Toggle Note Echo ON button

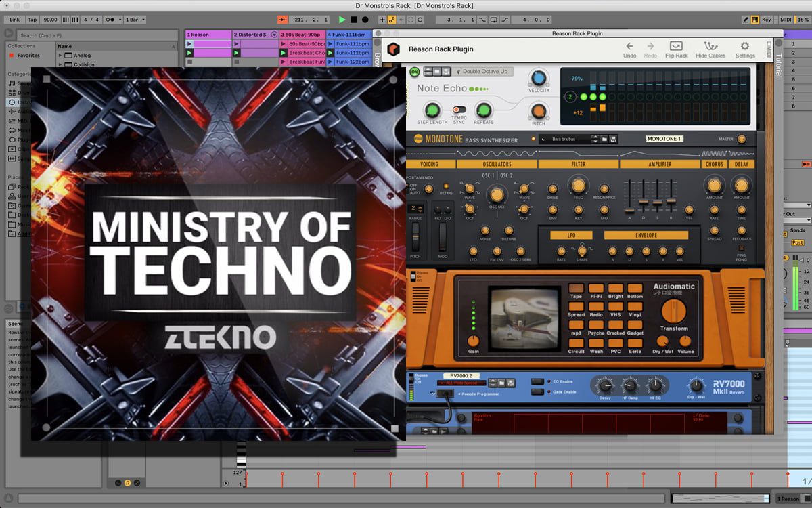(x=415, y=71)
